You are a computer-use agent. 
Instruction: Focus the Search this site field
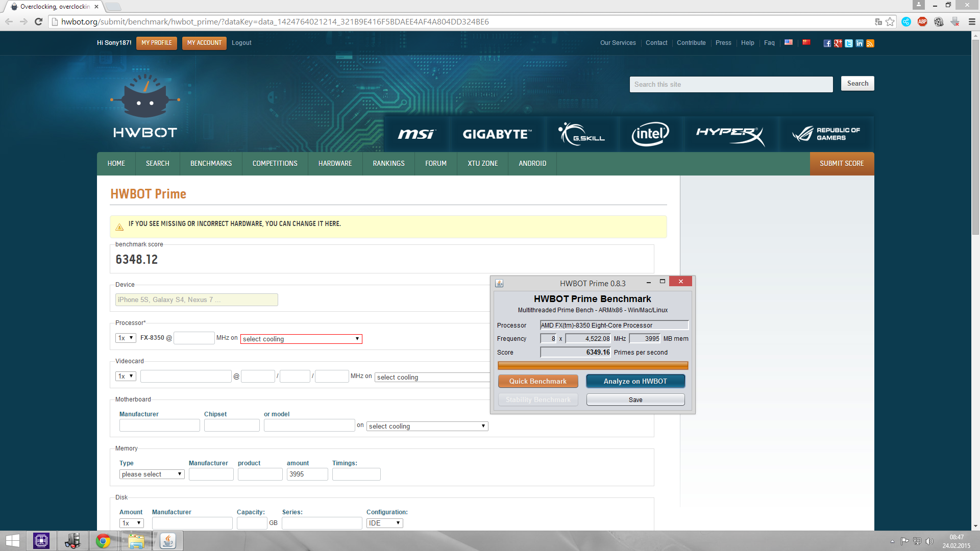coord(731,84)
